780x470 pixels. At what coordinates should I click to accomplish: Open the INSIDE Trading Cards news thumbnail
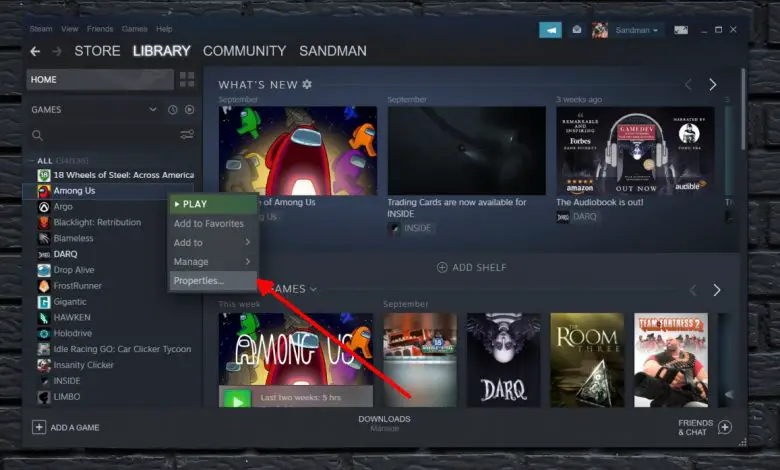pos(467,151)
